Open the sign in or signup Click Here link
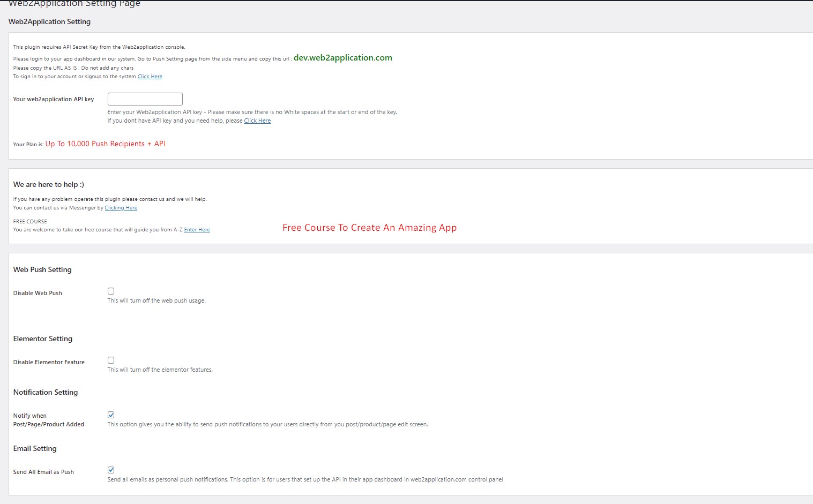Image resolution: width=813 pixels, height=504 pixels. pyautogui.click(x=150, y=77)
